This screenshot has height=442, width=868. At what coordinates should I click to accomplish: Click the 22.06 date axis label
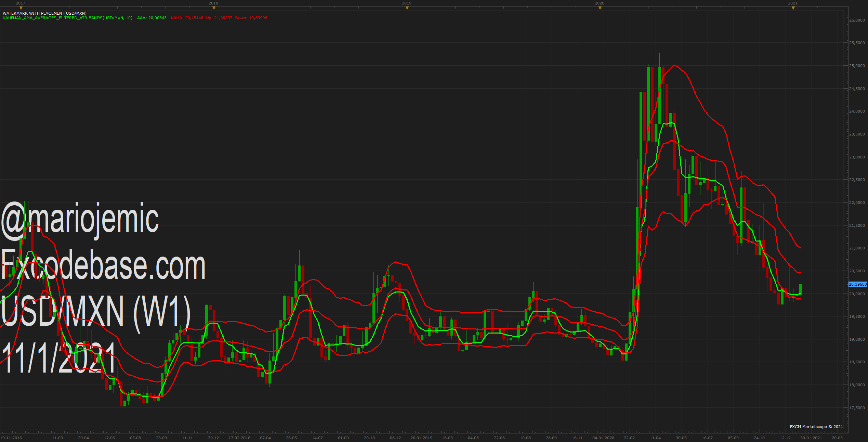499,438
